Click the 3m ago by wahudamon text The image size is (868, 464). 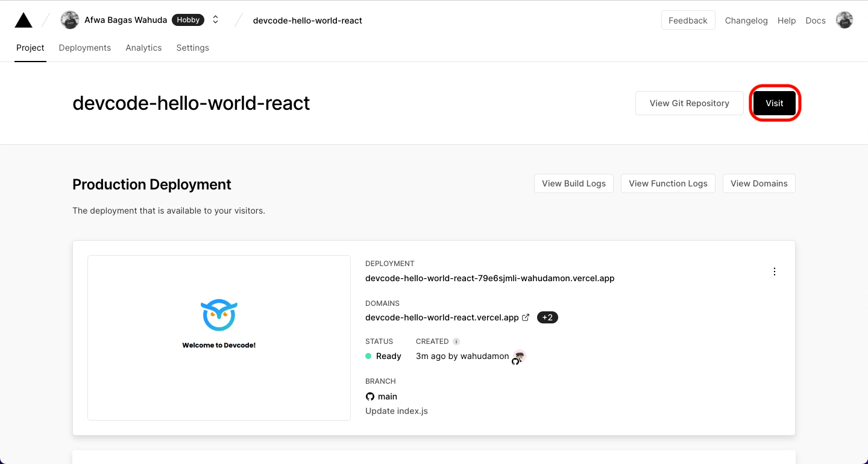462,356
